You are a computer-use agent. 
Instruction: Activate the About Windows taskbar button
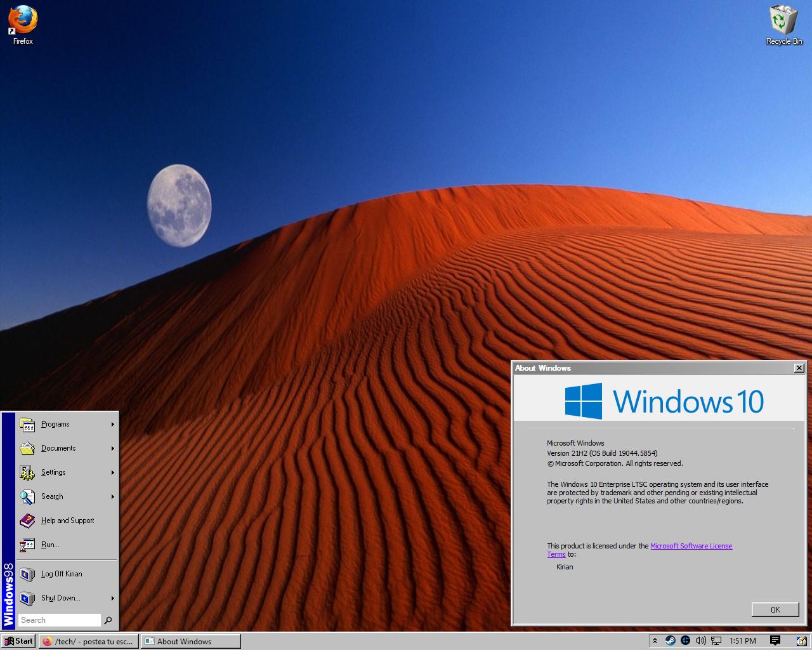pos(190,641)
